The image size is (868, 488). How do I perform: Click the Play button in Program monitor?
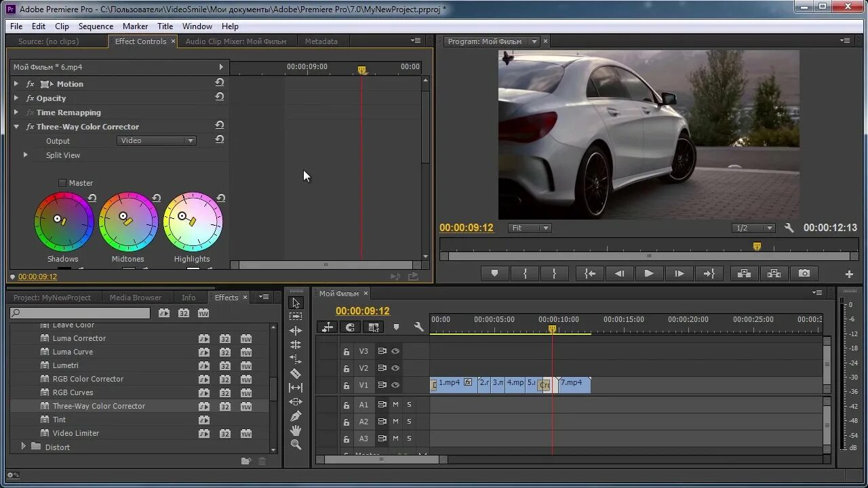[648, 273]
